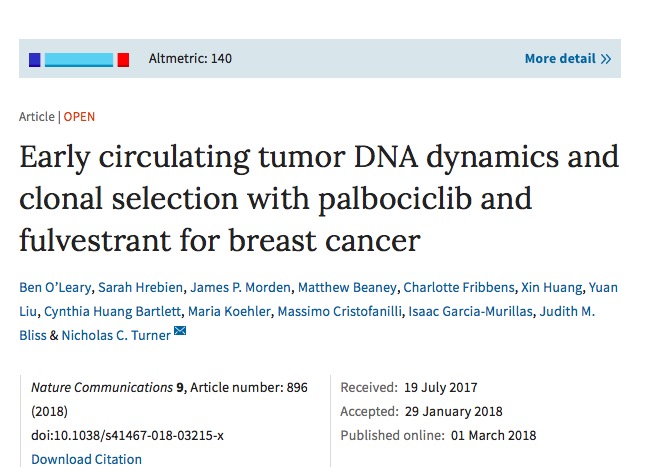Click the envelope icon beside Nicholas C. Turner
Screen dimensions: 668x467
(180, 332)
